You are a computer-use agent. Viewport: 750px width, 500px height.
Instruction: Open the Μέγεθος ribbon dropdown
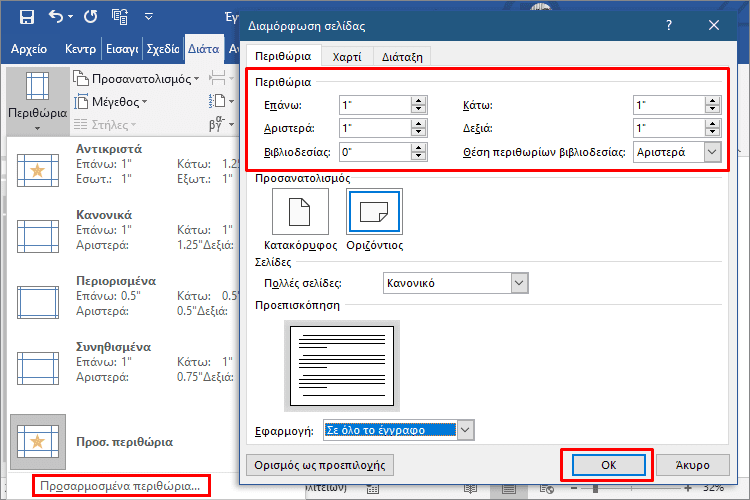point(111,102)
